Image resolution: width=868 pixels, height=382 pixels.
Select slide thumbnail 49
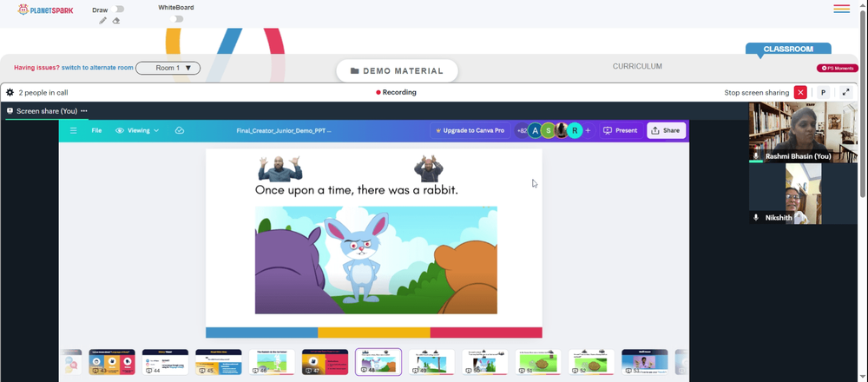(431, 362)
